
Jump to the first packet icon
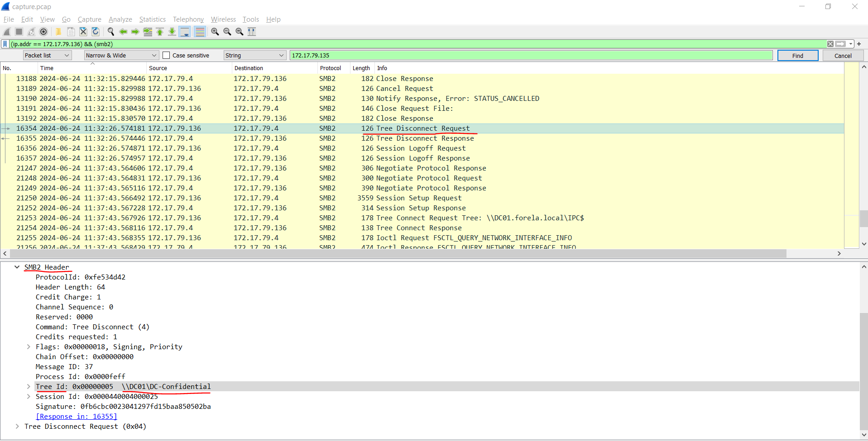tap(160, 32)
